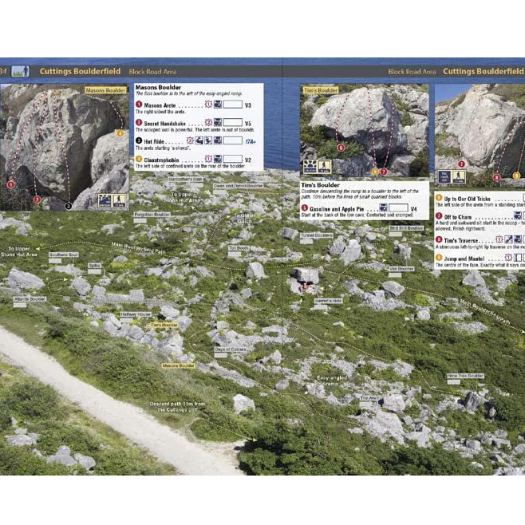Tick the box for Claustrophobia
This screenshot has height=525, width=525.
(233, 159)
